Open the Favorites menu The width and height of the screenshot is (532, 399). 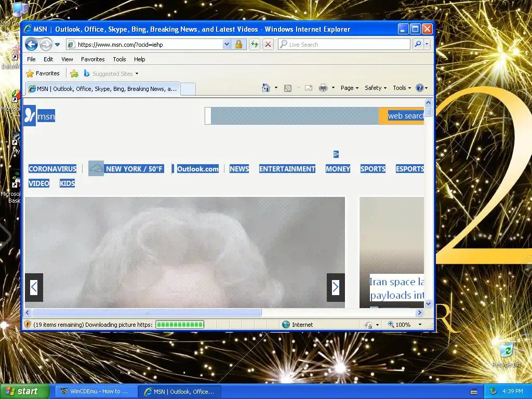coord(92,59)
